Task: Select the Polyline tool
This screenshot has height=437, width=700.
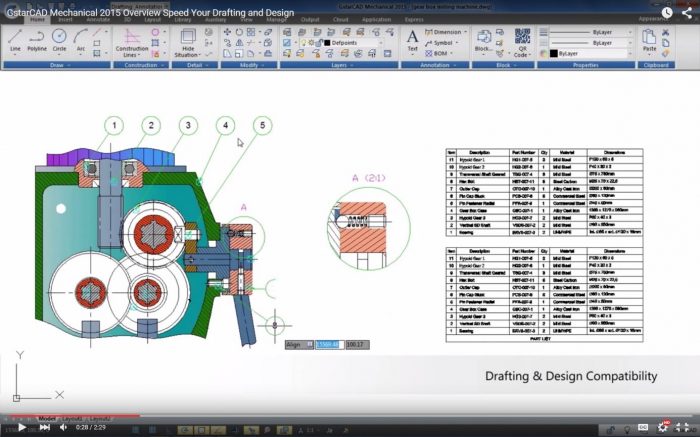Action: [37, 40]
